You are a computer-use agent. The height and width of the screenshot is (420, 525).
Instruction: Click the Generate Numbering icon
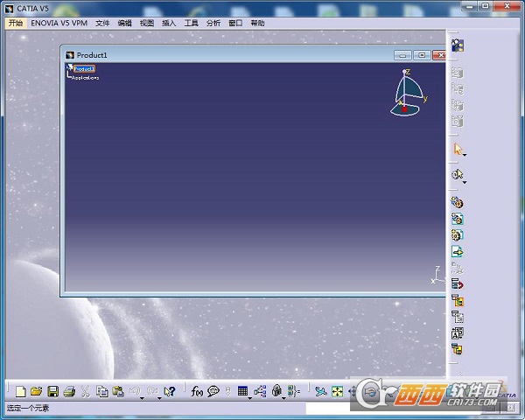458,333
